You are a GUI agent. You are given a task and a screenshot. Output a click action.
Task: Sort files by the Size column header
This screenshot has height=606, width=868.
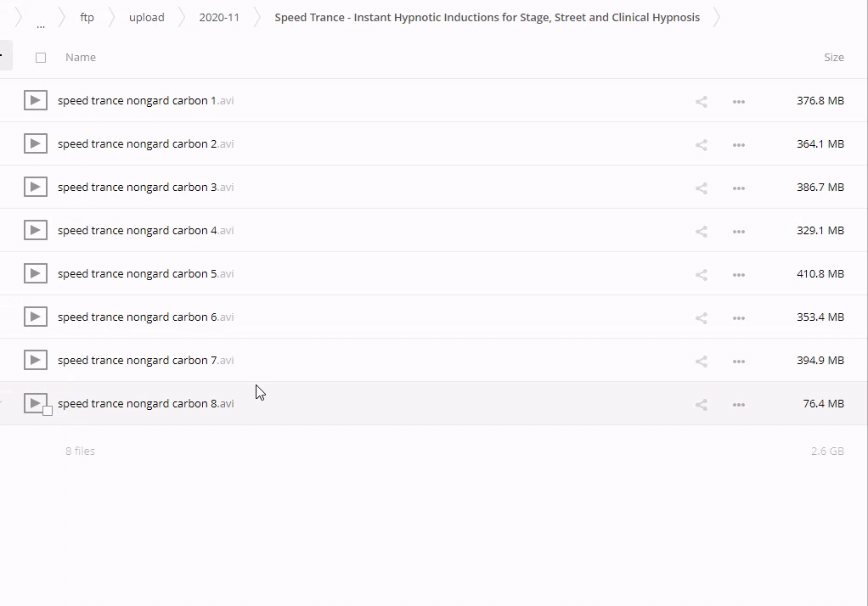coord(833,58)
